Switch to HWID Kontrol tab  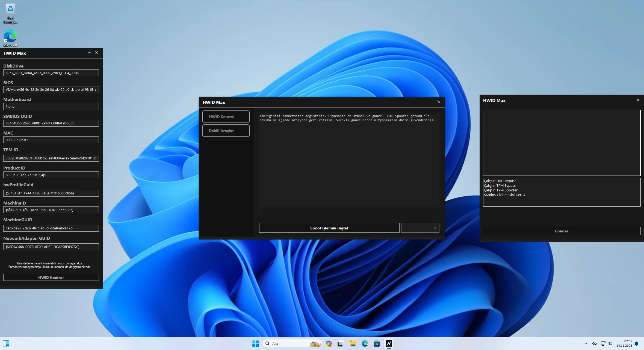pos(226,117)
